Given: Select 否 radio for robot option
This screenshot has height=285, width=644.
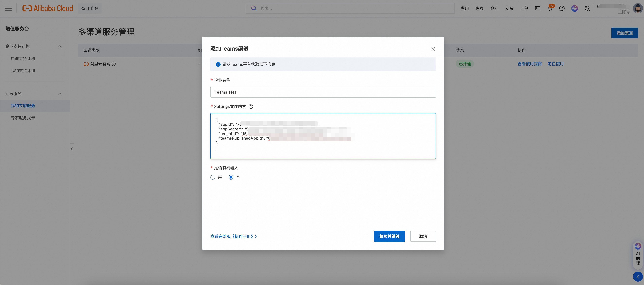Looking at the screenshot, I should tap(231, 177).
